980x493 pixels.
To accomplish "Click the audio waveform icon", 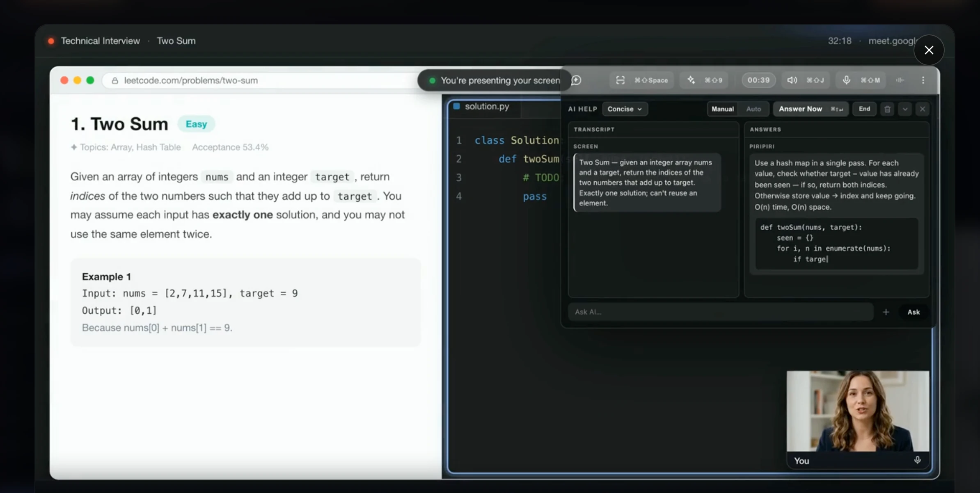I will tap(900, 80).
